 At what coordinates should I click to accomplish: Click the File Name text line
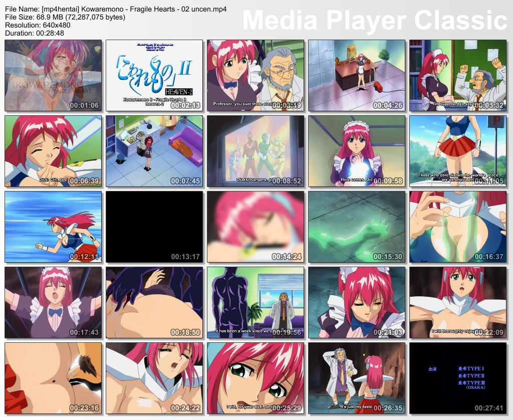[x=116, y=9]
